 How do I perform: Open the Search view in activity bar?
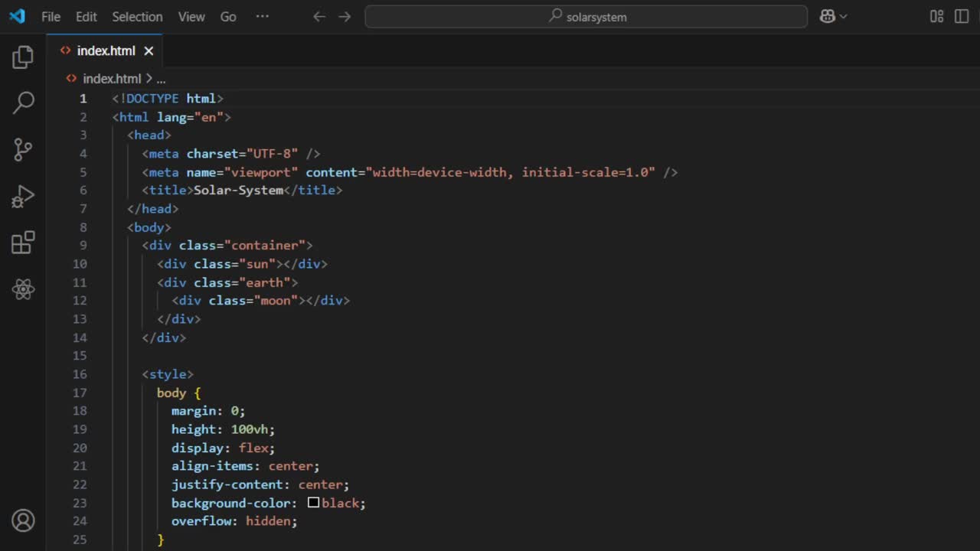pyautogui.click(x=23, y=103)
